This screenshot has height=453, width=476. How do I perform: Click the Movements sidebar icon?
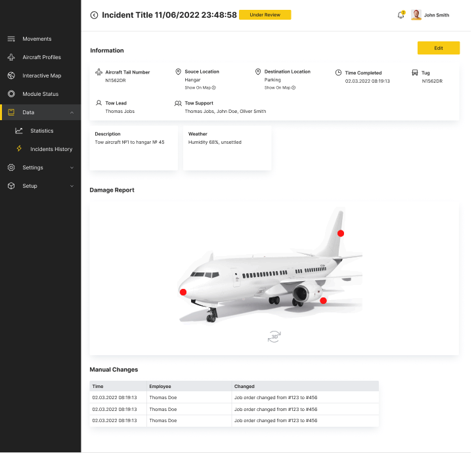click(x=11, y=39)
